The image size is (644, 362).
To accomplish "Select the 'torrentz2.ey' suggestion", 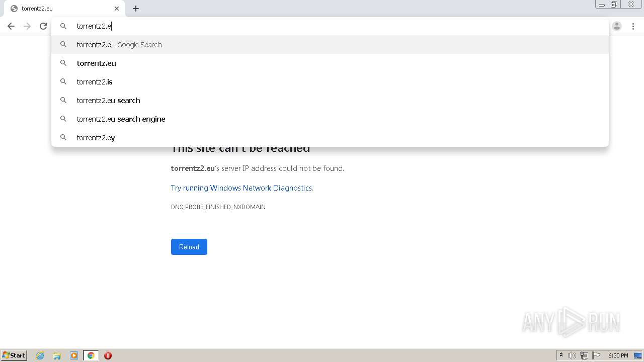I will click(330, 138).
